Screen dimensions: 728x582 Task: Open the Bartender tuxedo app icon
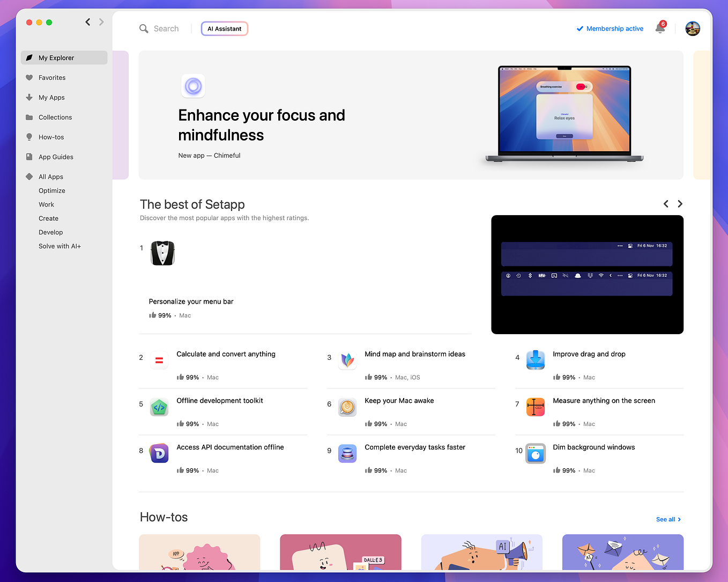162,253
